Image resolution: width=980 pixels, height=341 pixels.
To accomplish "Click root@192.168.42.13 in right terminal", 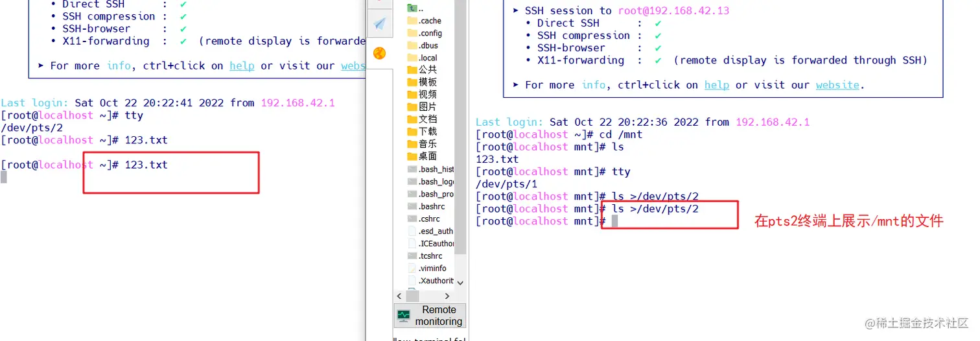I will [x=674, y=10].
